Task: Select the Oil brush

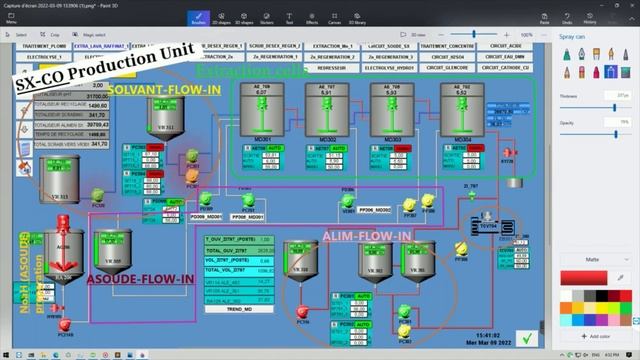Action: pos(596,54)
